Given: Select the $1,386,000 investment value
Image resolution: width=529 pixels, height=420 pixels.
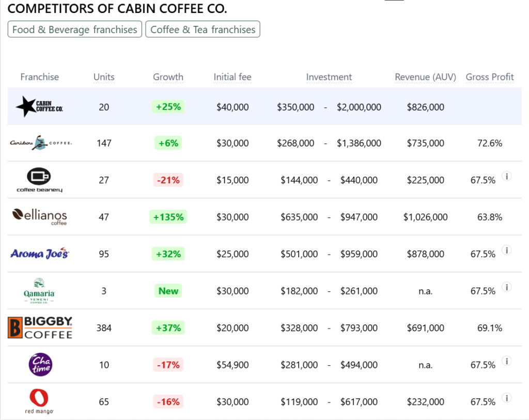Looking at the screenshot, I should (359, 143).
